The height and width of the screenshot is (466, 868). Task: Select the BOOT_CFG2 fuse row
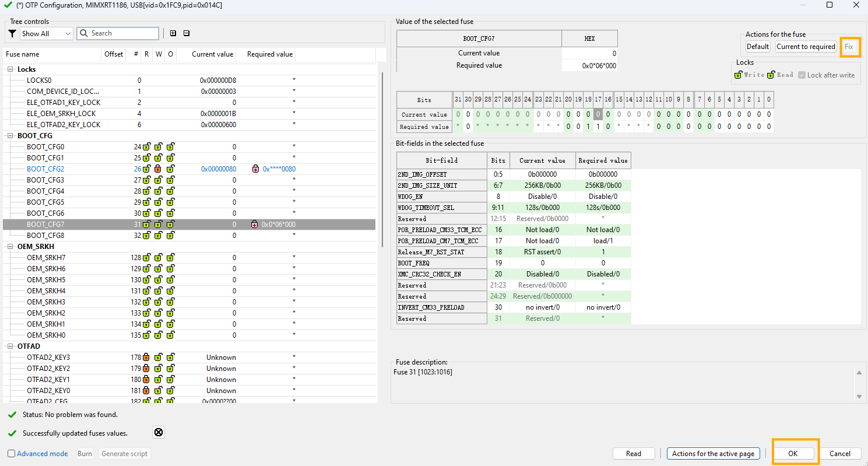45,169
